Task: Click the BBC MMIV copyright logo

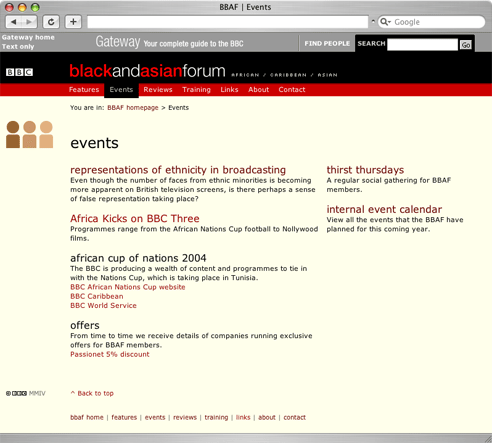Action: point(25,393)
